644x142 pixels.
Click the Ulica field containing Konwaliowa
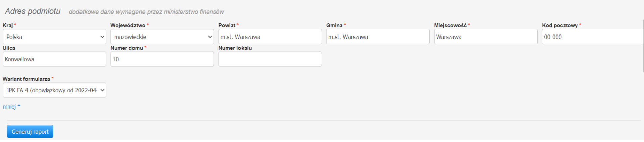click(x=54, y=59)
